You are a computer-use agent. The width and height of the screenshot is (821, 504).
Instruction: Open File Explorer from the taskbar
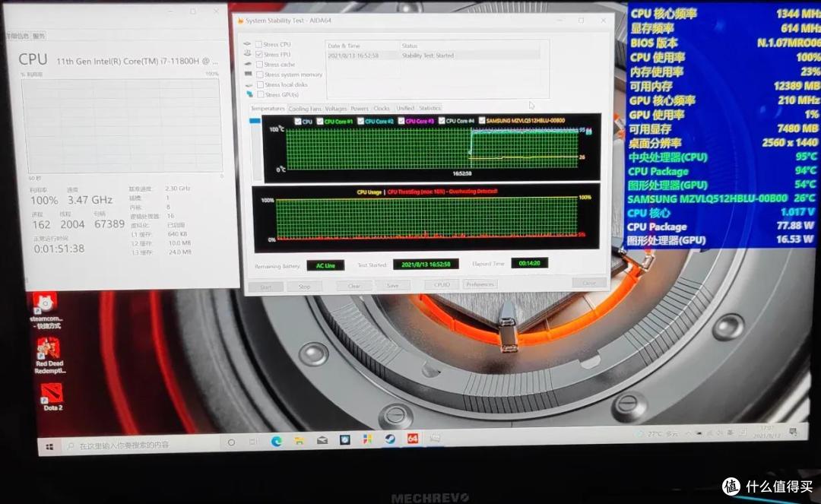click(299, 441)
